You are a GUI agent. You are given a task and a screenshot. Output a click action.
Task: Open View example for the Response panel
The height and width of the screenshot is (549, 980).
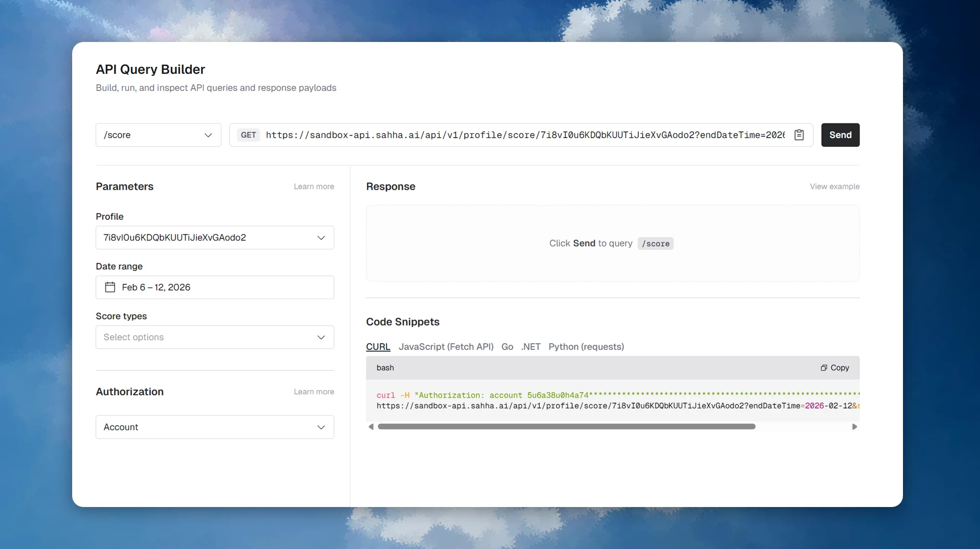(x=834, y=186)
